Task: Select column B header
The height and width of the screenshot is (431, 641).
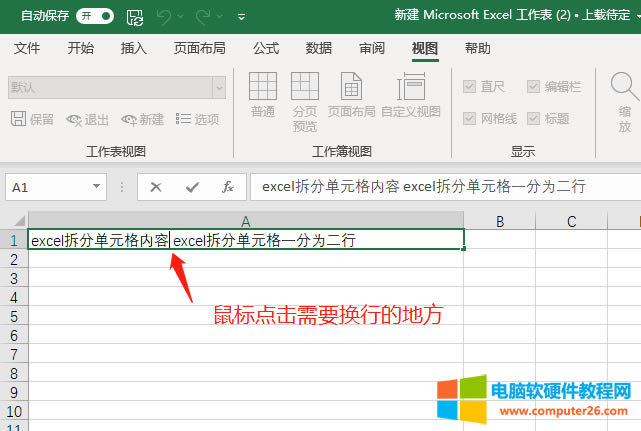Action: pyautogui.click(x=499, y=221)
